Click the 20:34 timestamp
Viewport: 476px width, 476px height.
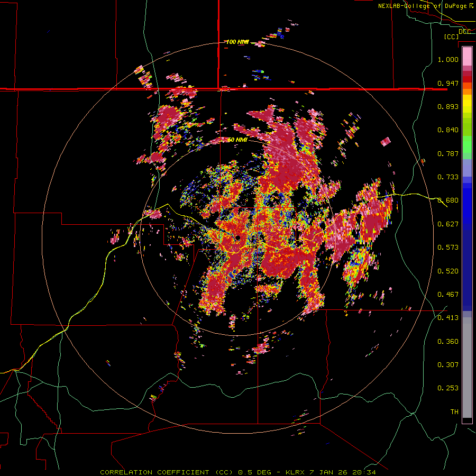click(364, 472)
